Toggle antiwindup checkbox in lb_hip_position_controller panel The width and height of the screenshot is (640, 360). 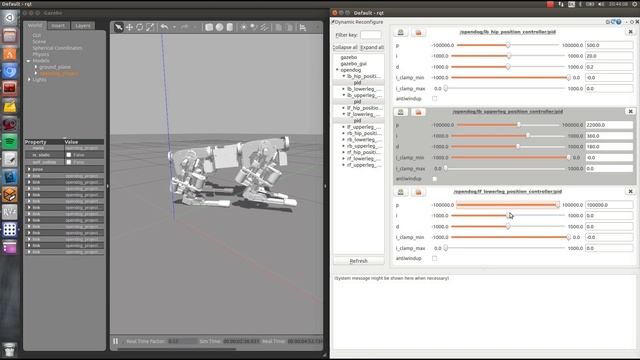(x=434, y=98)
